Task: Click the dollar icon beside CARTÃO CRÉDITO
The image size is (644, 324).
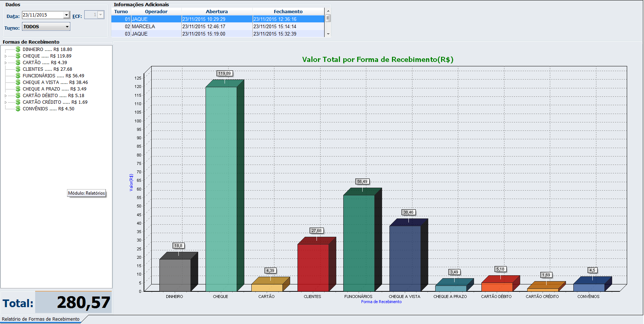Action: click(x=18, y=102)
